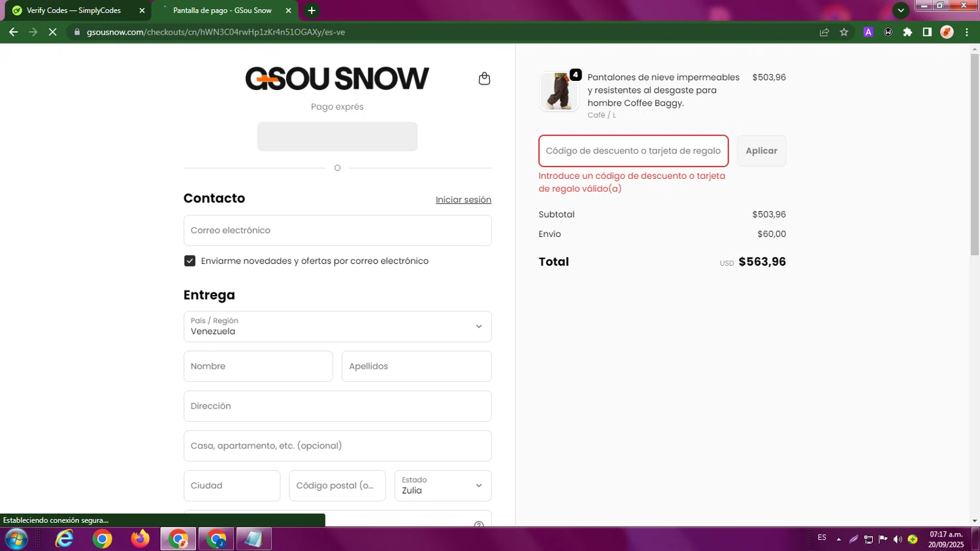Switch to Verify Codes — SimplyCodes tab

tap(74, 10)
